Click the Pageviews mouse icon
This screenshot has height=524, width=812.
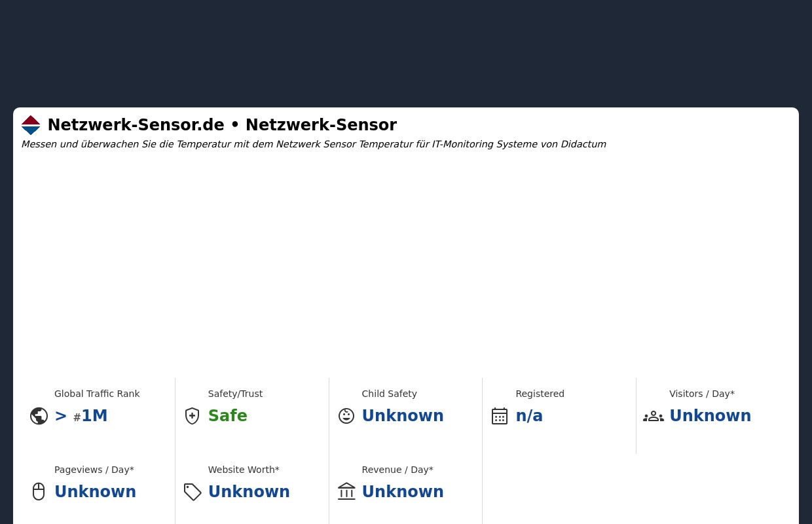(39, 491)
